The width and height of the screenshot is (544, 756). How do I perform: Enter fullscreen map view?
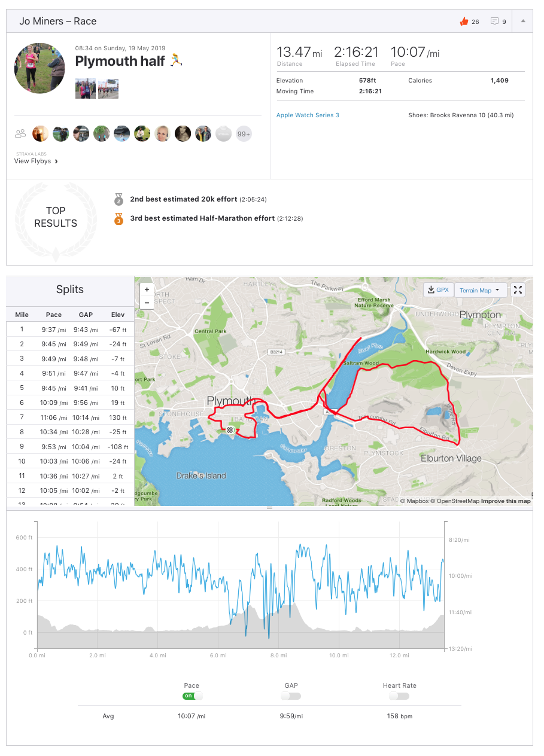pos(518,290)
